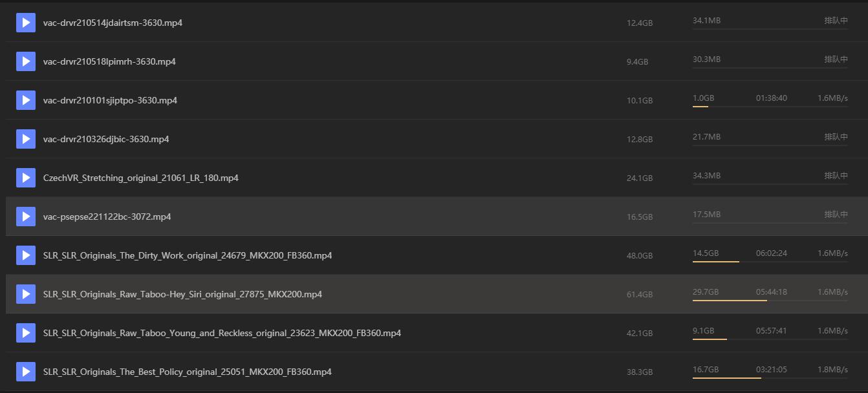Click queued status of CzechVR_Stretching download
The width and height of the screenshot is (868, 393).
point(836,176)
